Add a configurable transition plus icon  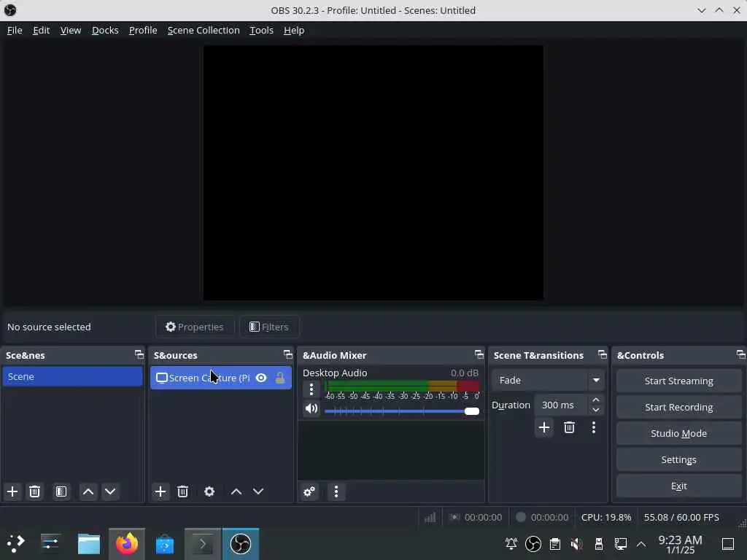tap(544, 427)
